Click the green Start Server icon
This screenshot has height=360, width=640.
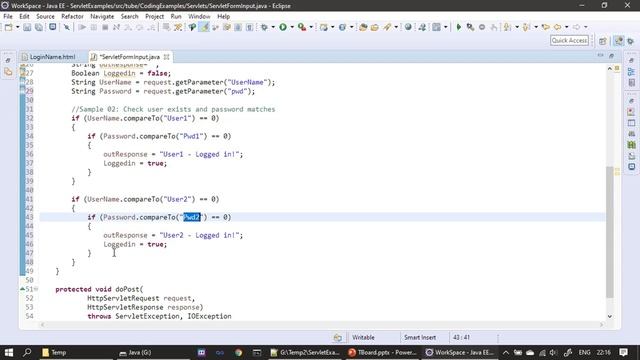tap(458, 27)
